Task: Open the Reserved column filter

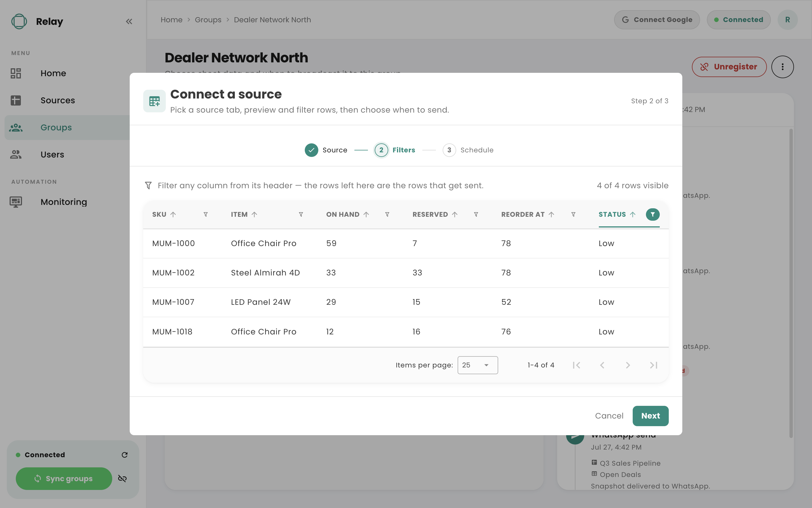Action: [x=476, y=214]
